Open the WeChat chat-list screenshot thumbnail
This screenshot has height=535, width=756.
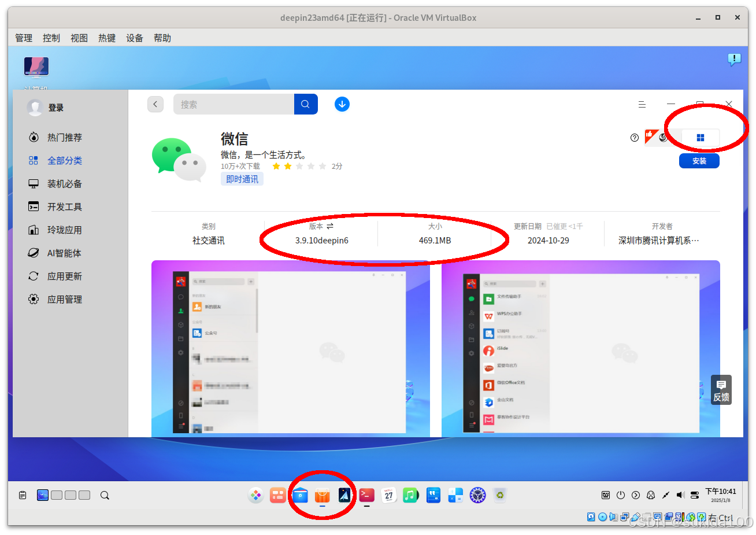pyautogui.click(x=581, y=349)
